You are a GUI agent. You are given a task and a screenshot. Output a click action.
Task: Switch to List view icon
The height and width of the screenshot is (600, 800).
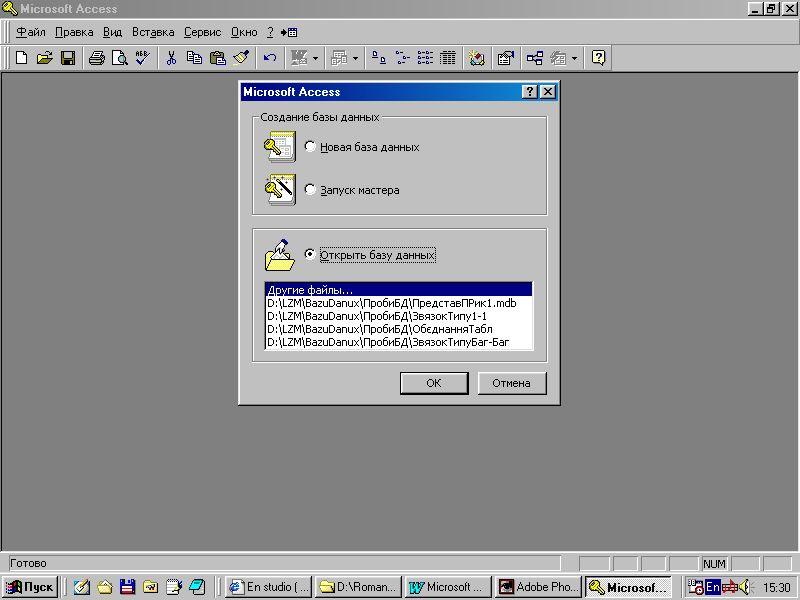pos(425,58)
